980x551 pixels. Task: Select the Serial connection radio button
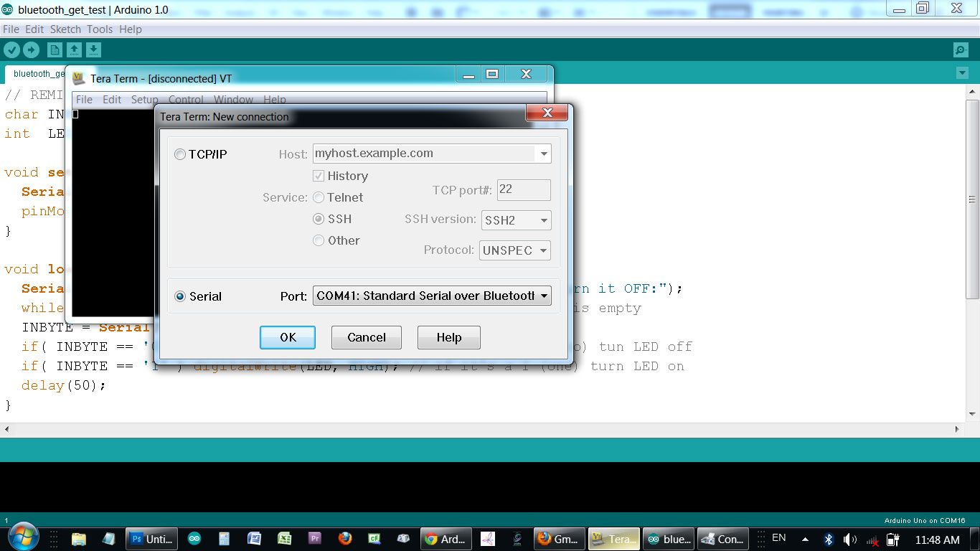pyautogui.click(x=180, y=296)
